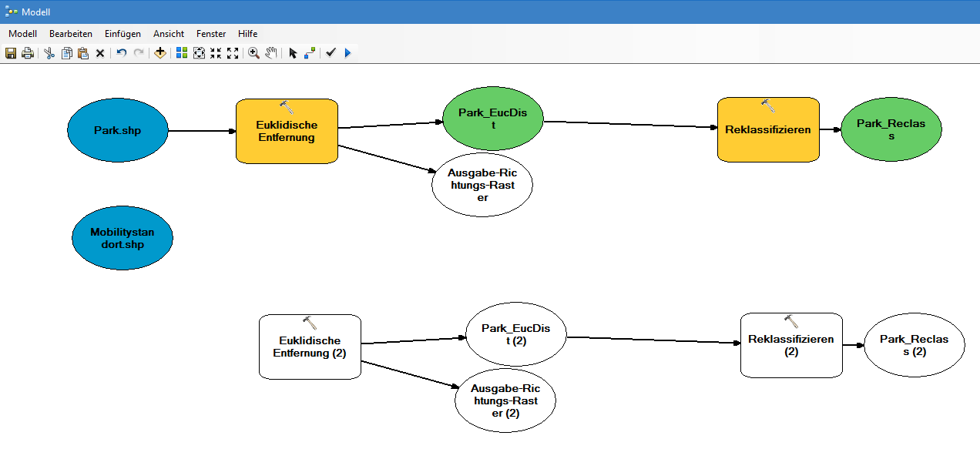Click the Undo arrow icon
This screenshot has width=980, height=449.
point(122,53)
